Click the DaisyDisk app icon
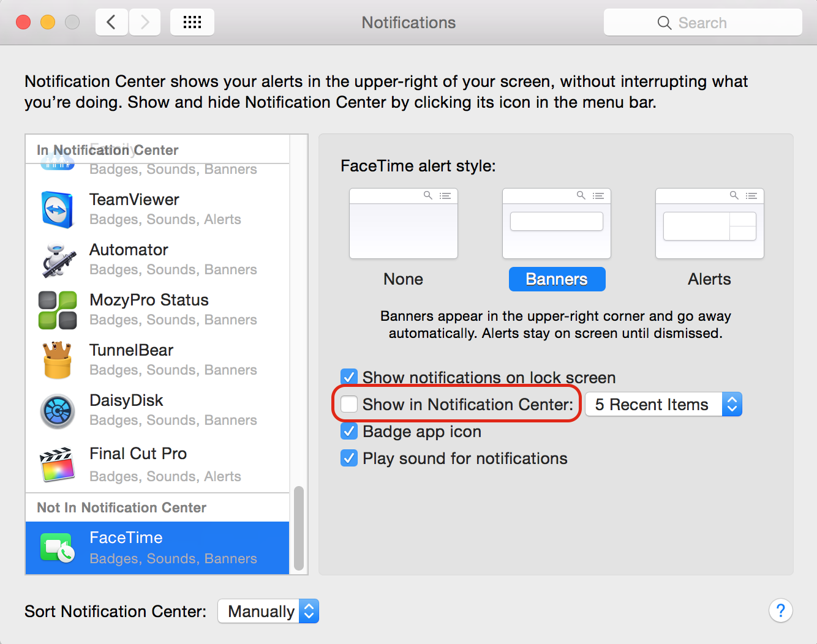The width and height of the screenshot is (817, 644). 58,410
